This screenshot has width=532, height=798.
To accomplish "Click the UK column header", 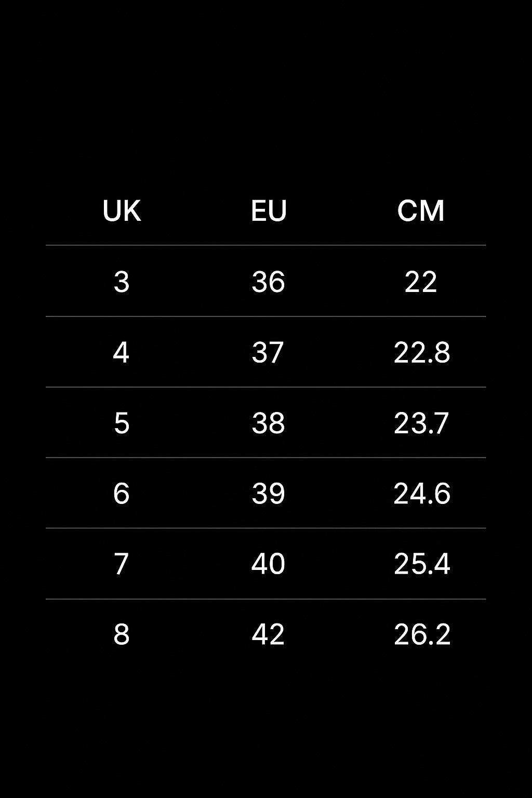I will pos(122,211).
